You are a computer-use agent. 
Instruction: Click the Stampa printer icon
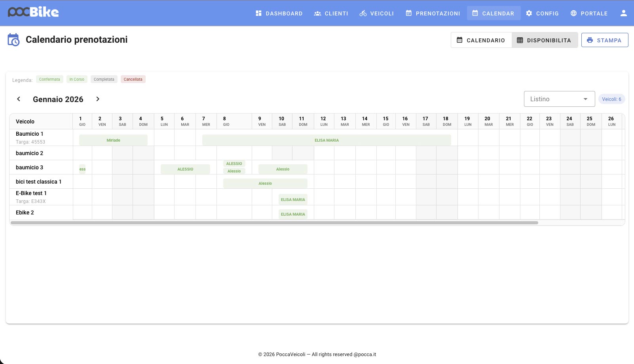pyautogui.click(x=590, y=40)
